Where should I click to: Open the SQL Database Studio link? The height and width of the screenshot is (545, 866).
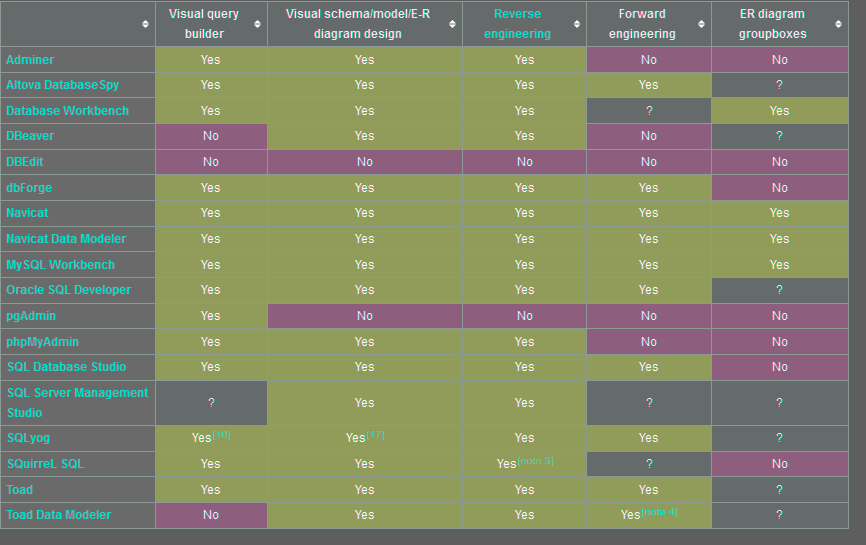tap(66, 367)
